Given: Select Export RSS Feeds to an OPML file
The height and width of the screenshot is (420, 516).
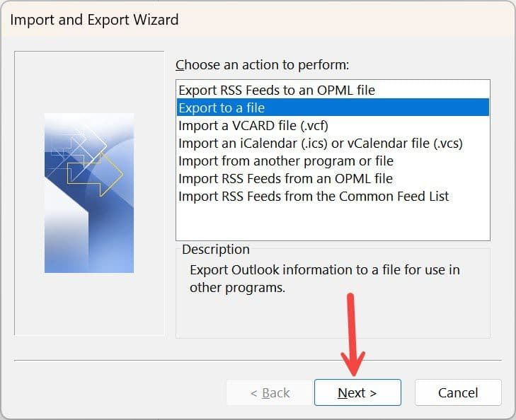Looking at the screenshot, I should (x=277, y=90).
